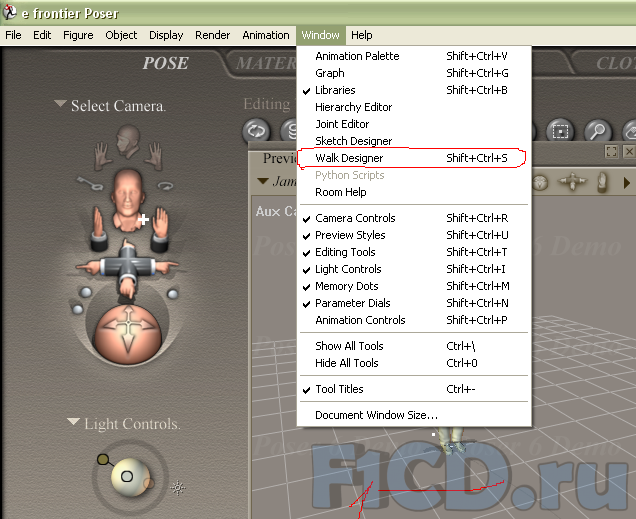
Task: Choose Show All Tools menu entry
Action: pyautogui.click(x=414, y=346)
